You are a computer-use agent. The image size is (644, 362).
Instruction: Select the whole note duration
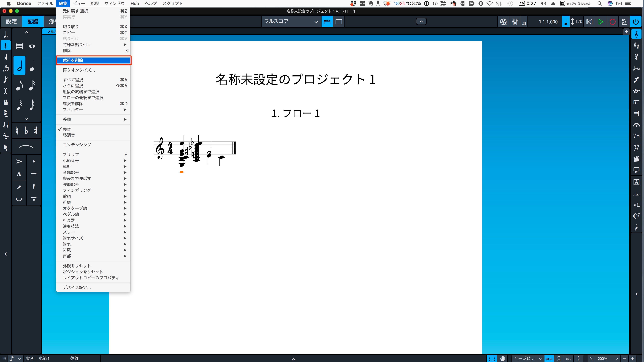pyautogui.click(x=32, y=46)
